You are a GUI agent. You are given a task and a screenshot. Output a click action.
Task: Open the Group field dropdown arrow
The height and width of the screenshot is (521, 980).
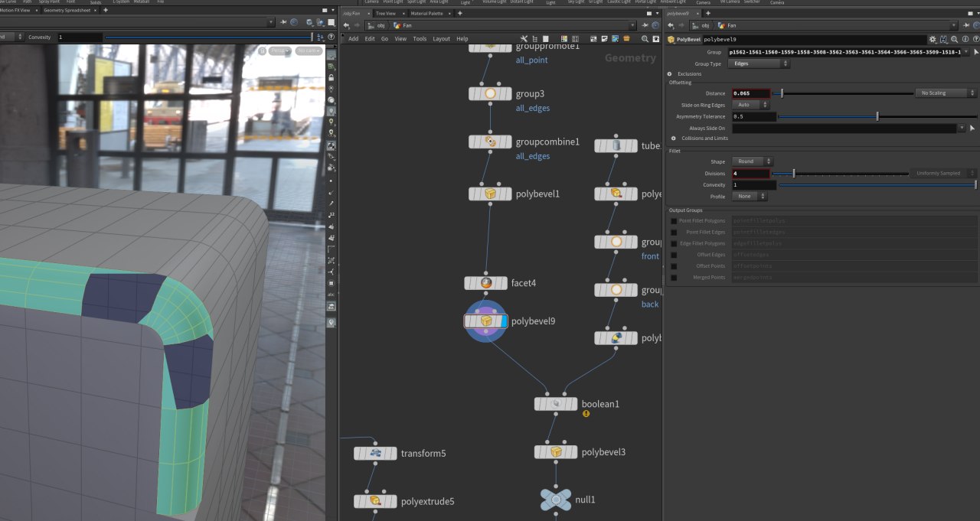[x=965, y=52]
